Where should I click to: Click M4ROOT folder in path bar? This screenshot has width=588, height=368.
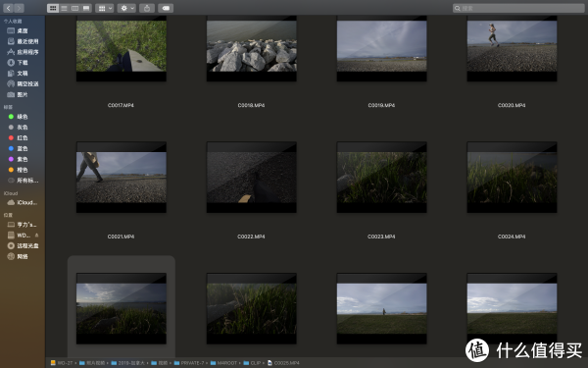(x=223, y=363)
